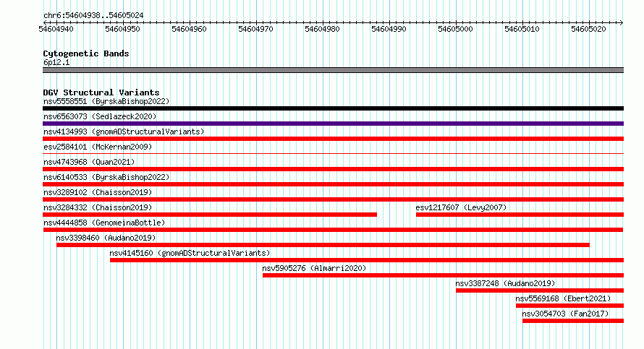
Task: Select the nsv3387248 red bar
Action: pos(540,290)
